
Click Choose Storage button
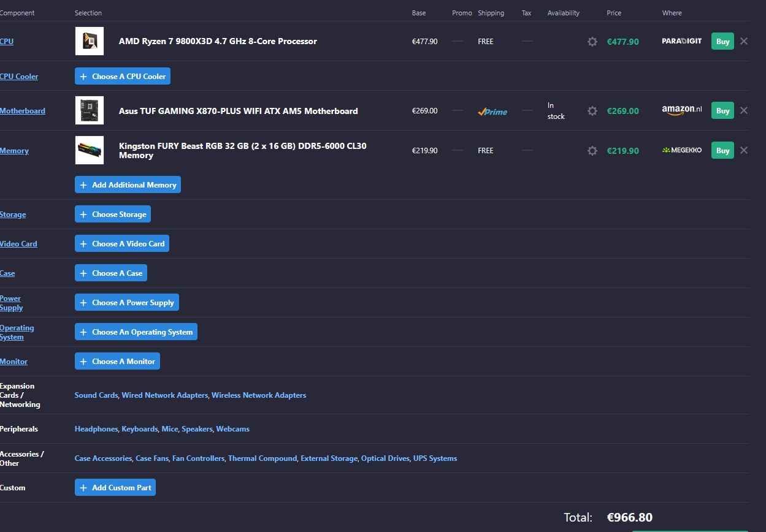click(113, 214)
